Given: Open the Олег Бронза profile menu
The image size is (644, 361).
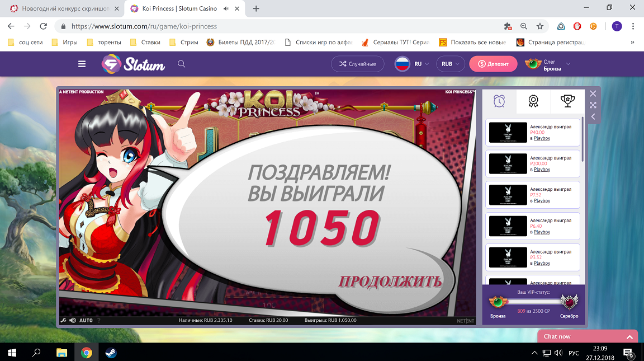Looking at the screenshot, I should [x=548, y=64].
